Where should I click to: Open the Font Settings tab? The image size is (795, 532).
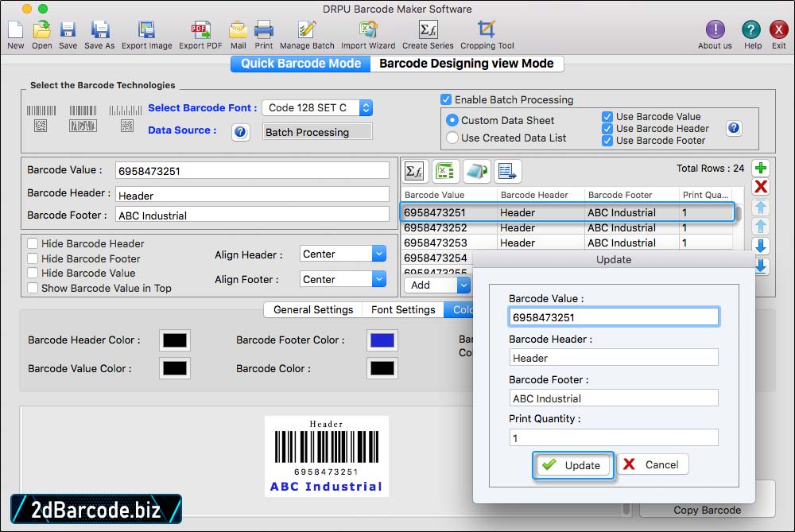[x=403, y=309]
